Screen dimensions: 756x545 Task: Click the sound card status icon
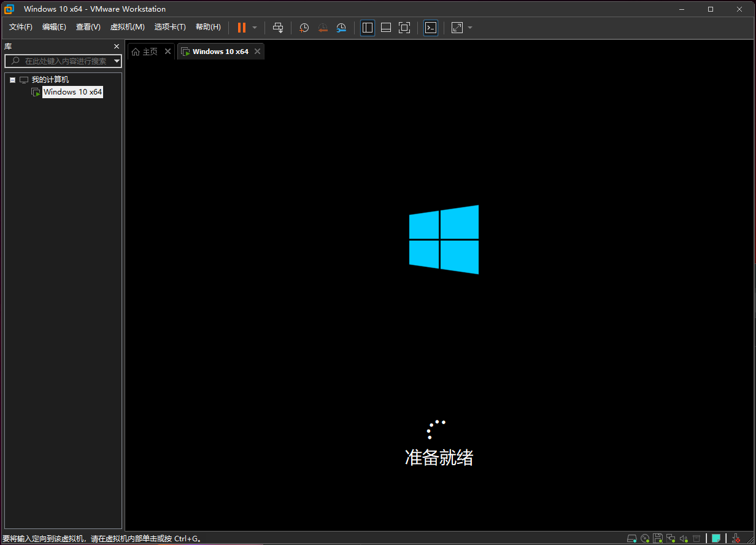click(x=684, y=539)
